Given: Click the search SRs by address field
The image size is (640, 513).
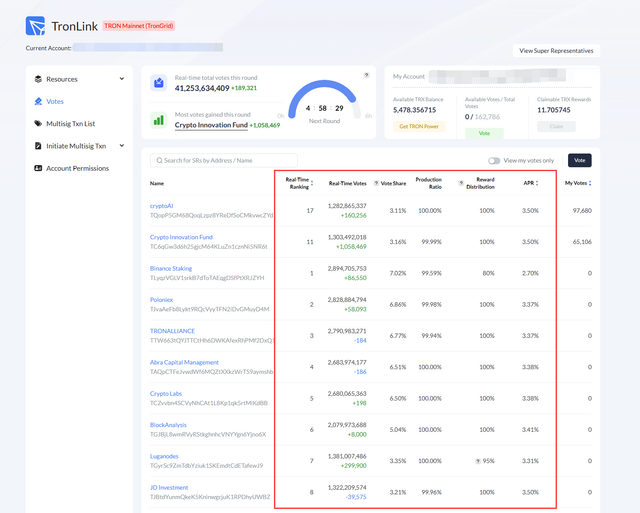Looking at the screenshot, I should 223,160.
